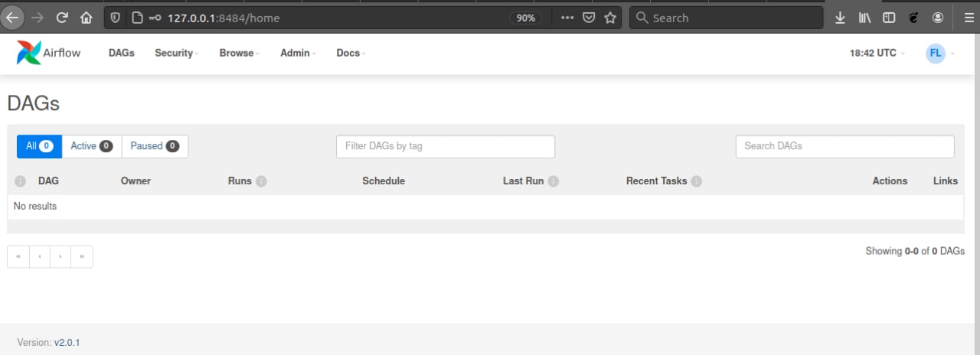Click the Runs column header text
The height and width of the screenshot is (355, 980).
[240, 181]
